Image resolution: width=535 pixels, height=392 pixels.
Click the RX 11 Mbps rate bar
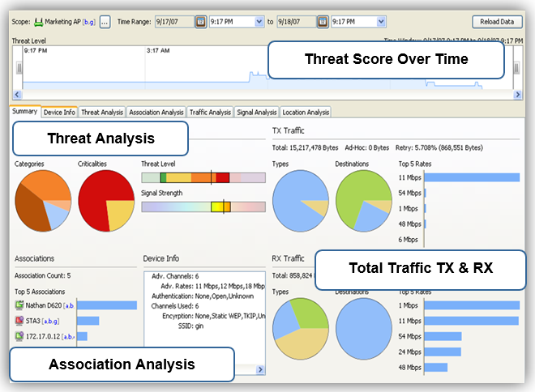click(x=472, y=321)
